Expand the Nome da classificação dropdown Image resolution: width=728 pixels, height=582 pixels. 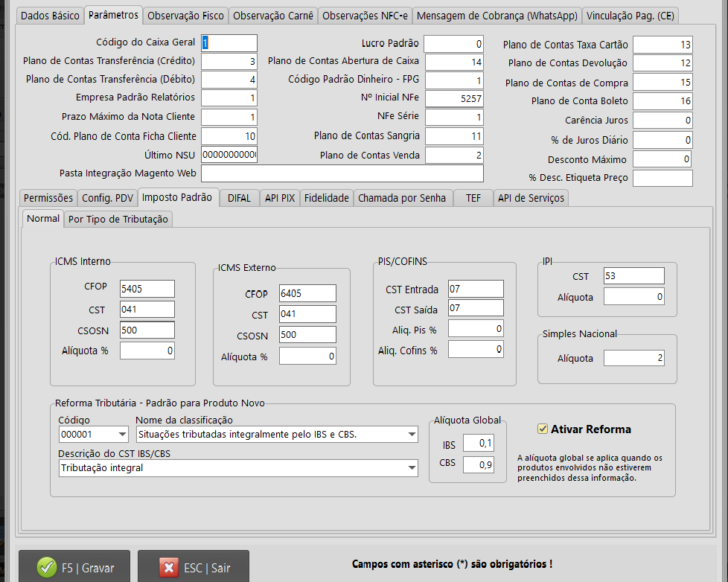click(412, 435)
